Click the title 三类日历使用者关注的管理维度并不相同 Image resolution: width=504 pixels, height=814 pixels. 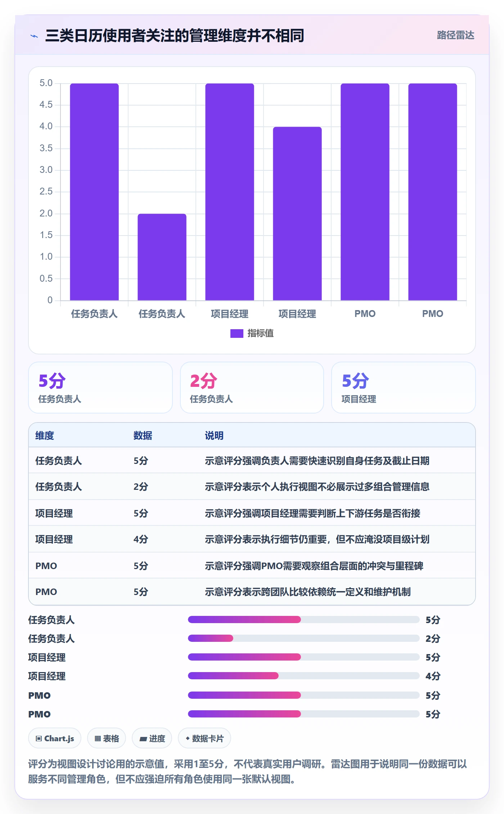click(175, 36)
